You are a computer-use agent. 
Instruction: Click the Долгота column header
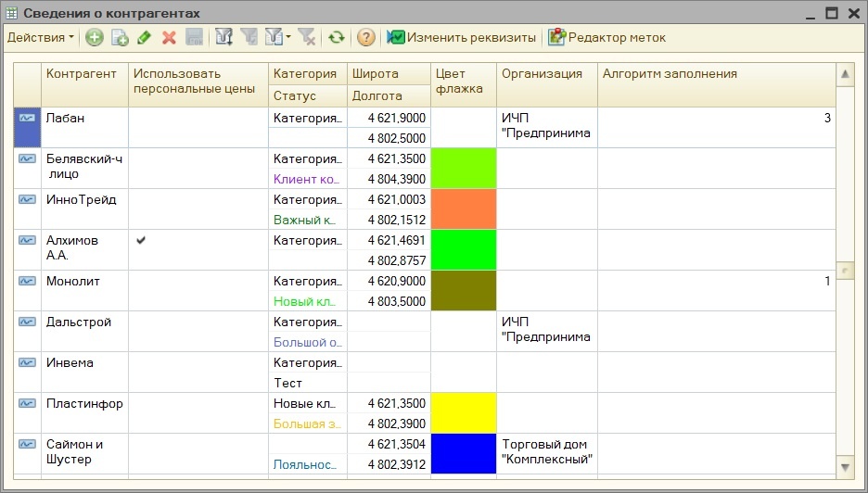(x=389, y=95)
